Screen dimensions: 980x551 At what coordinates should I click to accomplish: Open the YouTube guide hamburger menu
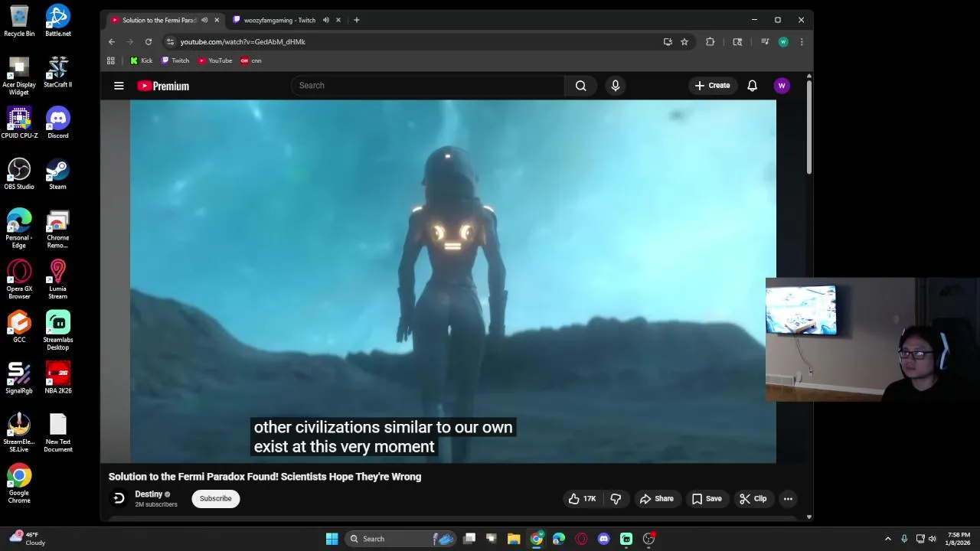119,86
